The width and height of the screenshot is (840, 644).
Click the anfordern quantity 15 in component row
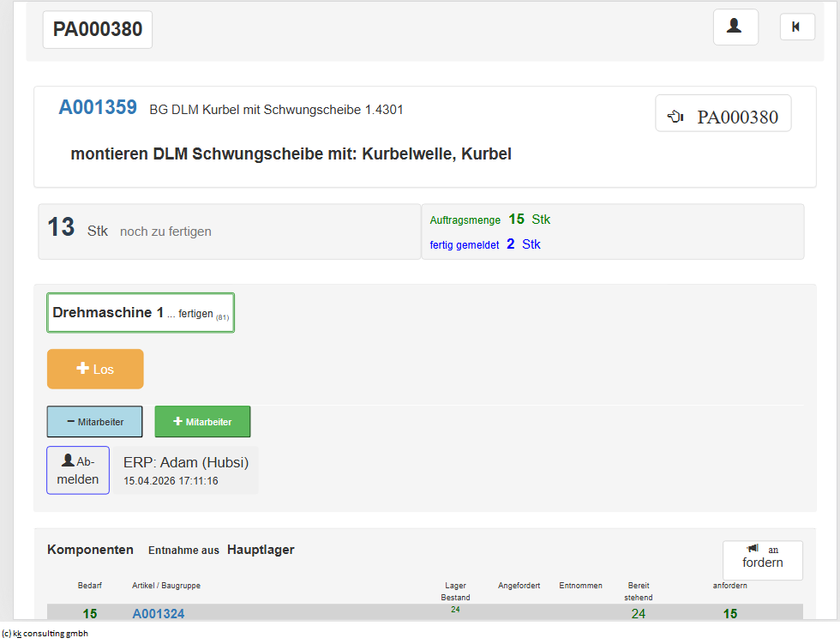click(x=730, y=613)
